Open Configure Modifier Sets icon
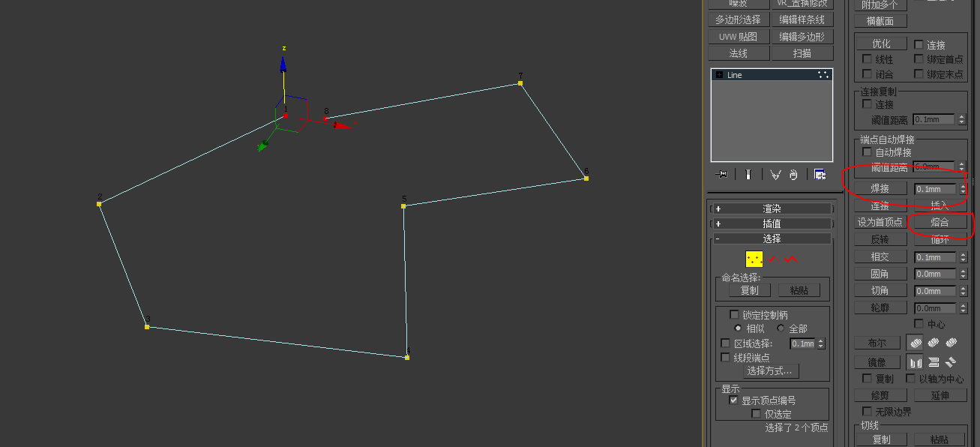 pos(820,174)
